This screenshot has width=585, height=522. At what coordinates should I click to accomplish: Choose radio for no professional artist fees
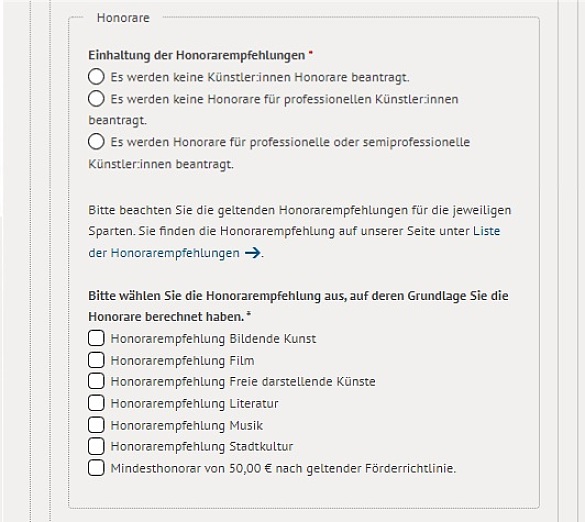pos(96,99)
